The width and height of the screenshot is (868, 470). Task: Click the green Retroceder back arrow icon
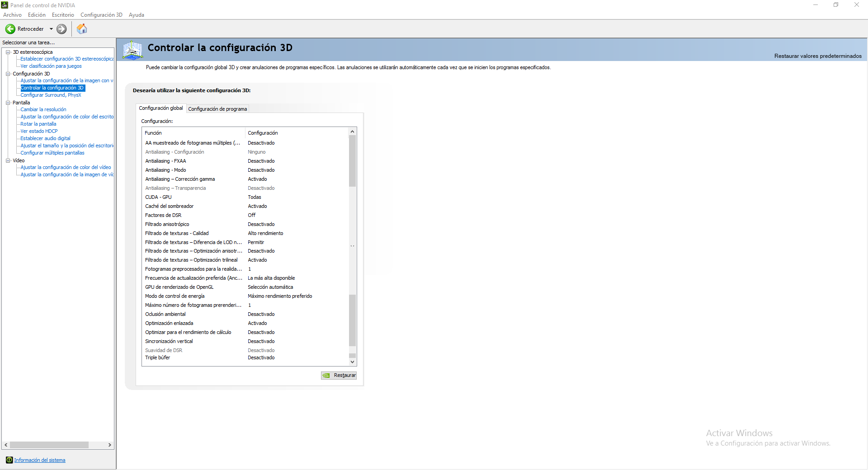(x=10, y=29)
